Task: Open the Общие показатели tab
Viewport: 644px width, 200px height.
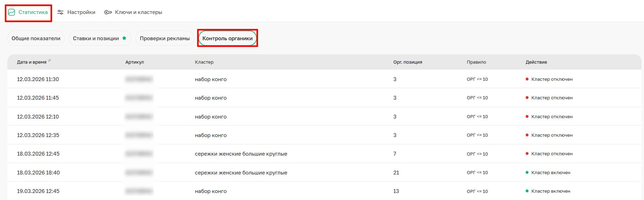Action: point(36,38)
